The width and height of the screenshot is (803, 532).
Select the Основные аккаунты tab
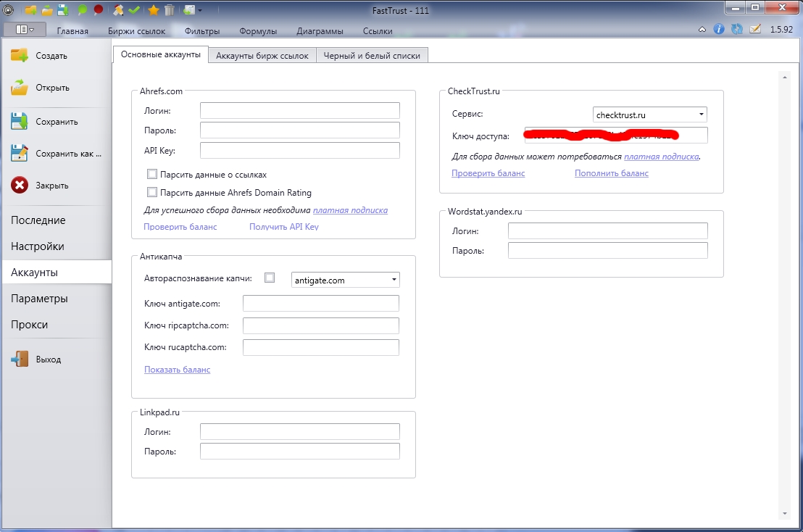click(x=161, y=54)
